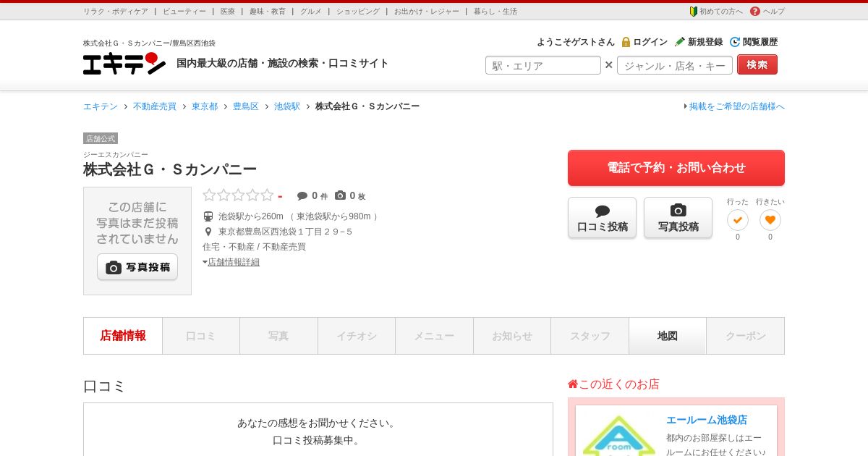Click the login padlock icon
Screen dimensions: 868x456
point(626,42)
